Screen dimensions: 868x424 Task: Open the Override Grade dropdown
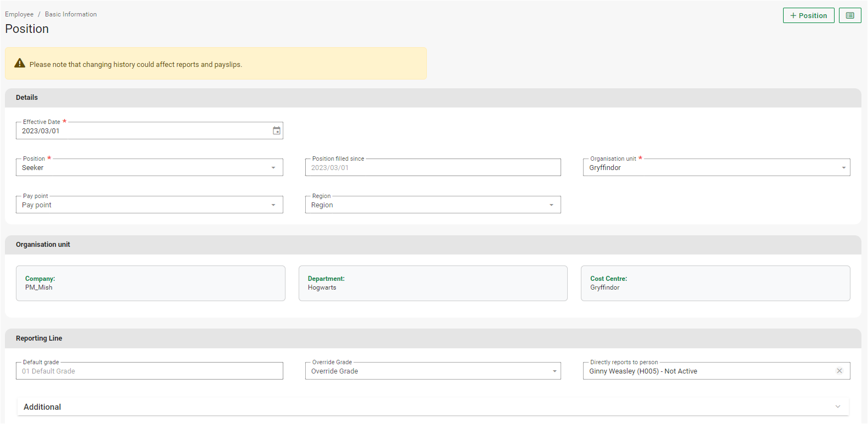[432, 371]
